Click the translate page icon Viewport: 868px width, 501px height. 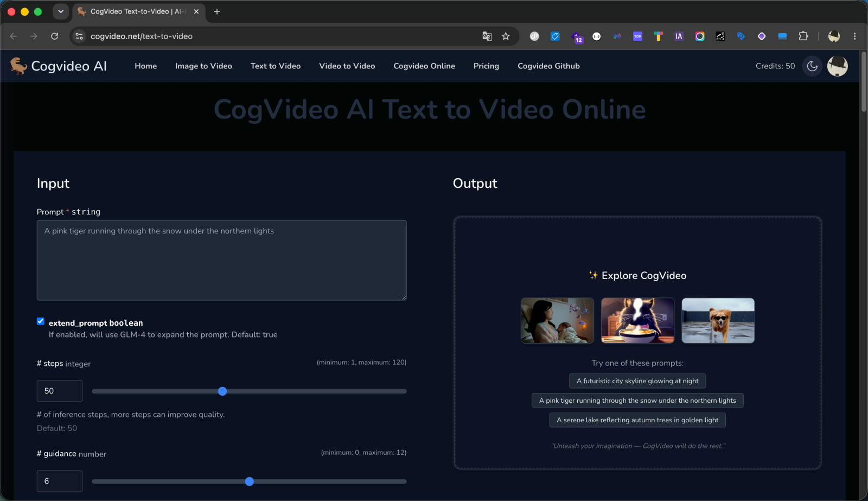pos(487,36)
